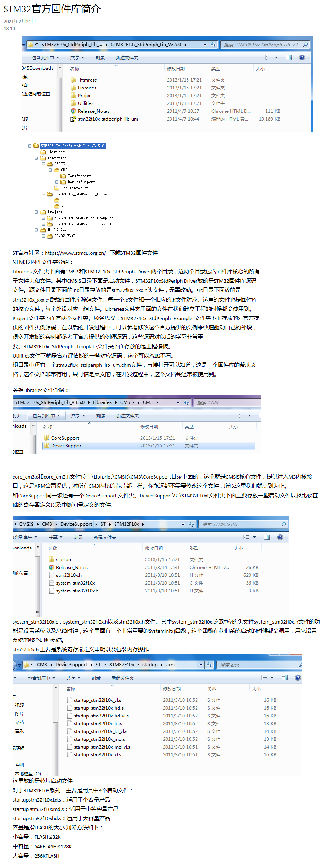Click 本地磁盘 (C:) in navigation pane
Viewport: 325px width, 868px height.
click(28, 774)
